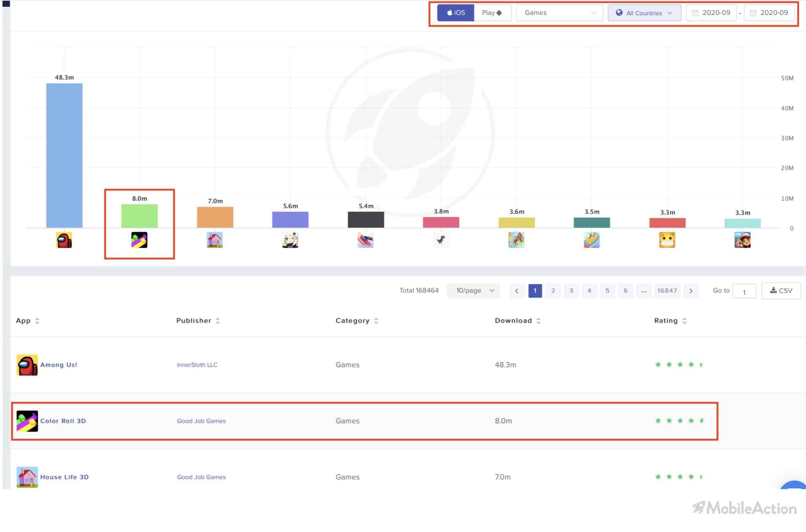Image resolution: width=806 pixels, height=532 pixels.
Task: Download the CSV export
Action: coord(781,291)
